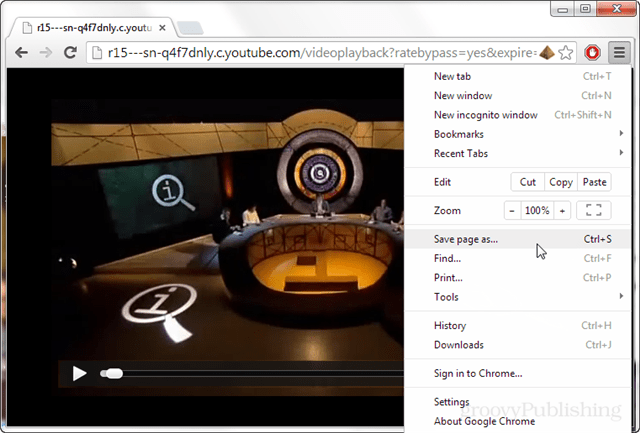640x433 pixels.
Task: Expand the Bookmarks submenu
Action: pyautogui.click(x=517, y=134)
